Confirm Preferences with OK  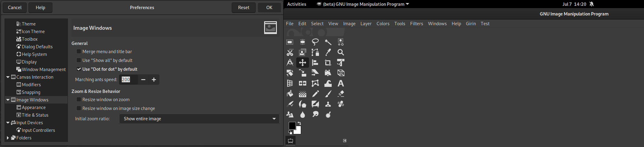[x=269, y=8]
